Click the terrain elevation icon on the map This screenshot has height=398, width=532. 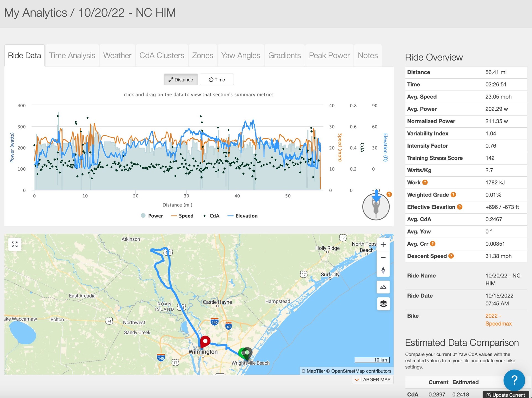coord(383,287)
